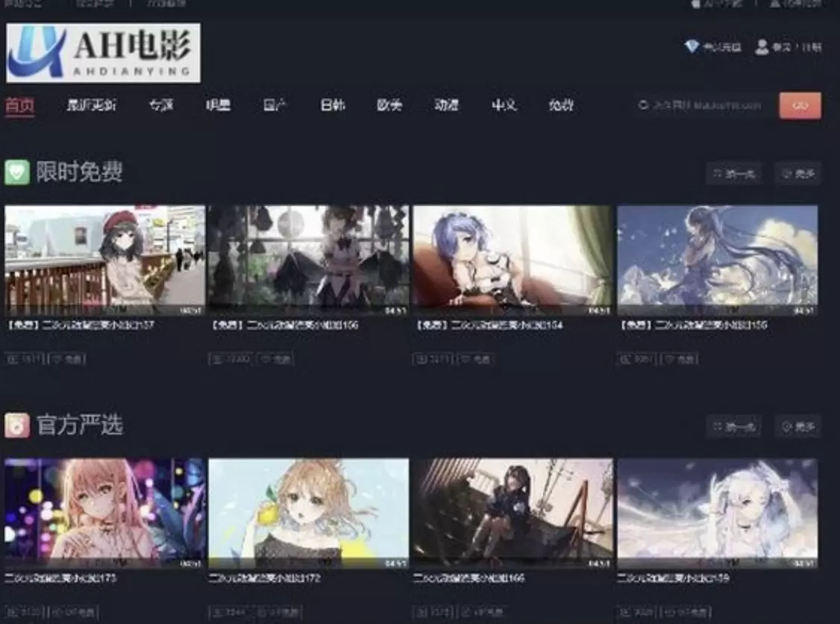
Task: Click the green heart icon beside 限时免费
Action: (17, 172)
